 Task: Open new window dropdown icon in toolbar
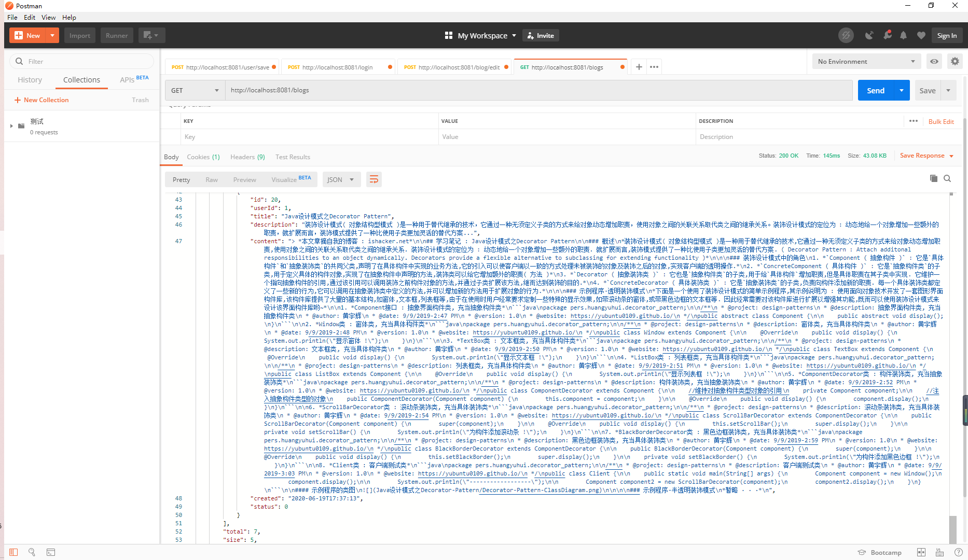pyautogui.click(x=151, y=35)
